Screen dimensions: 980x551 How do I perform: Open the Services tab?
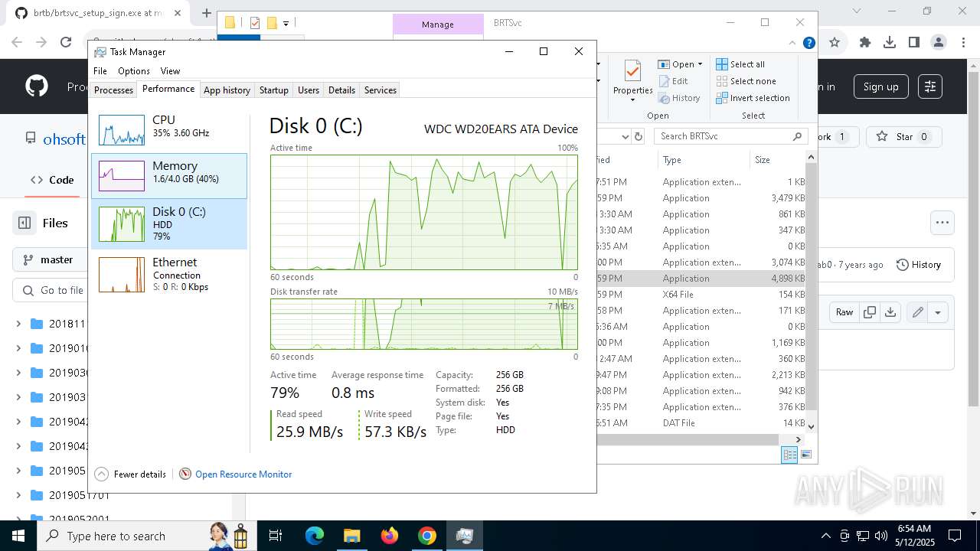click(381, 90)
